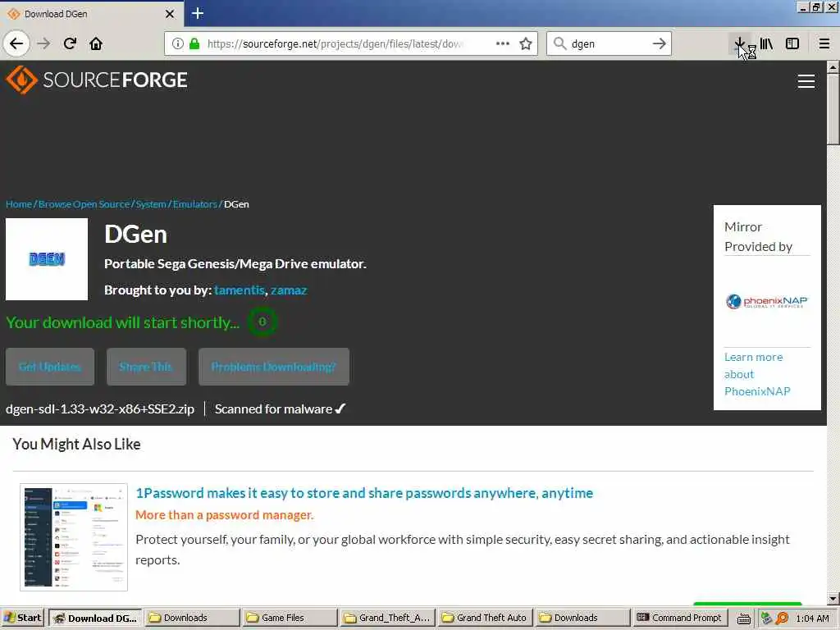Submit the dgen search with arrow
This screenshot has width=840, height=630.
[659, 43]
